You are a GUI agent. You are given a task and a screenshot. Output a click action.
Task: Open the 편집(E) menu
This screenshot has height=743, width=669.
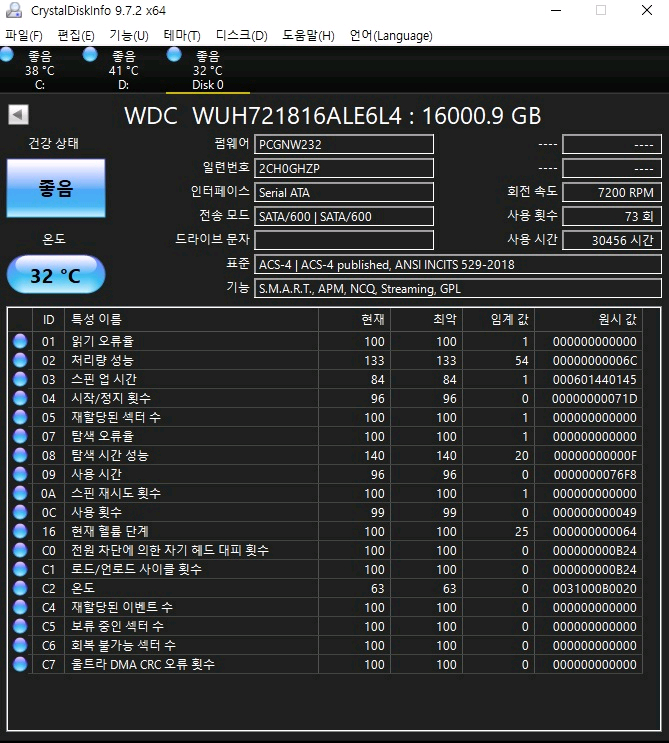tap(76, 36)
